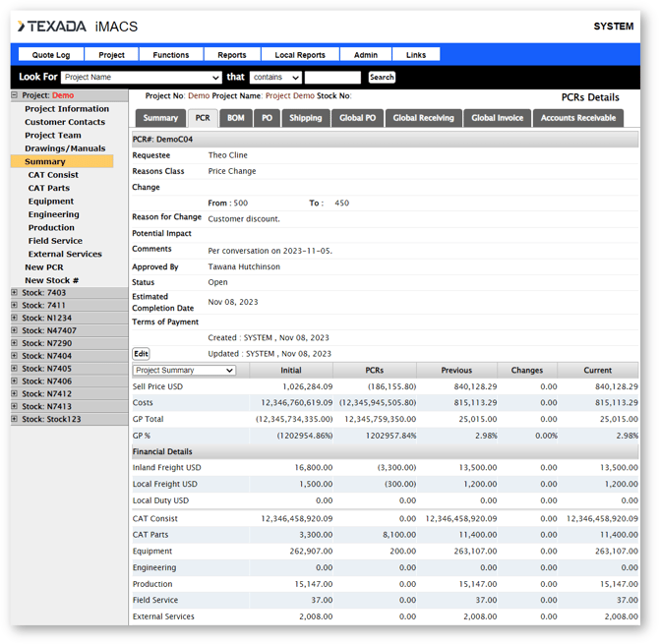
Task: Expand the Stock: N47407 node
Action: pos(15,330)
